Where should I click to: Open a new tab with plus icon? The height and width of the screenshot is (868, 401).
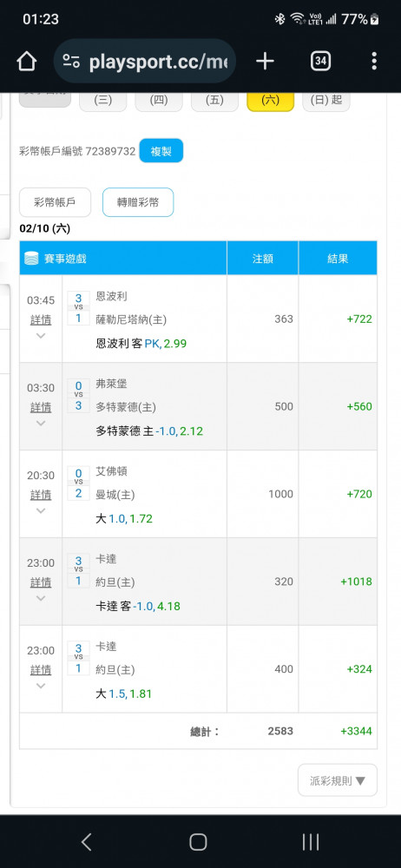[x=266, y=62]
